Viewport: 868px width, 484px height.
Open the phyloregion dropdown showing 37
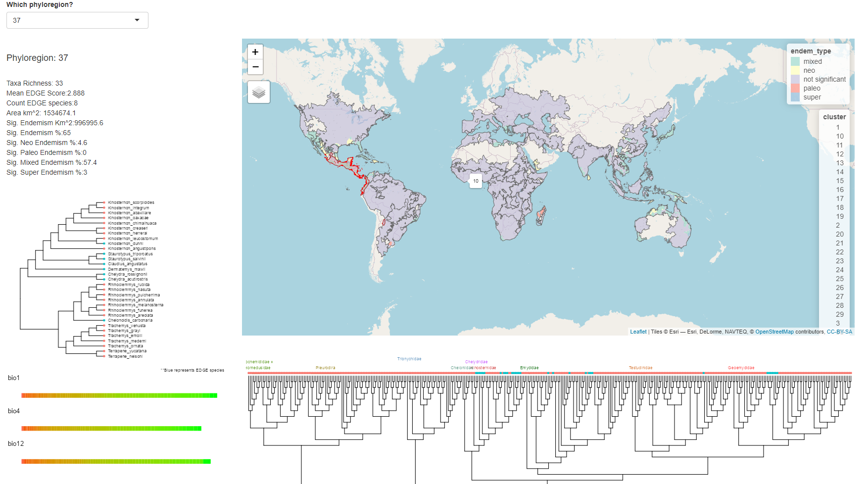click(x=77, y=20)
